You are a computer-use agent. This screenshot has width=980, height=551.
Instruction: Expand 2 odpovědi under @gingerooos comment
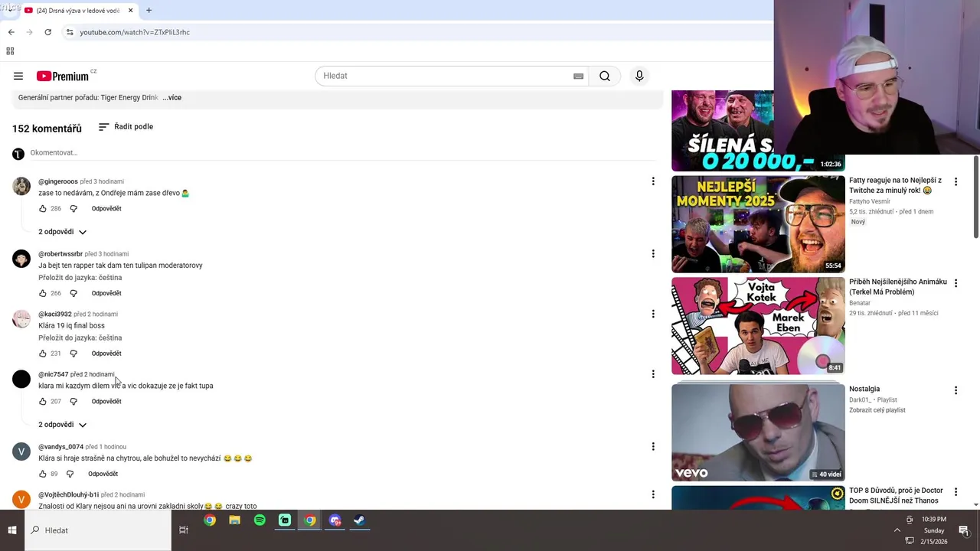coord(62,232)
